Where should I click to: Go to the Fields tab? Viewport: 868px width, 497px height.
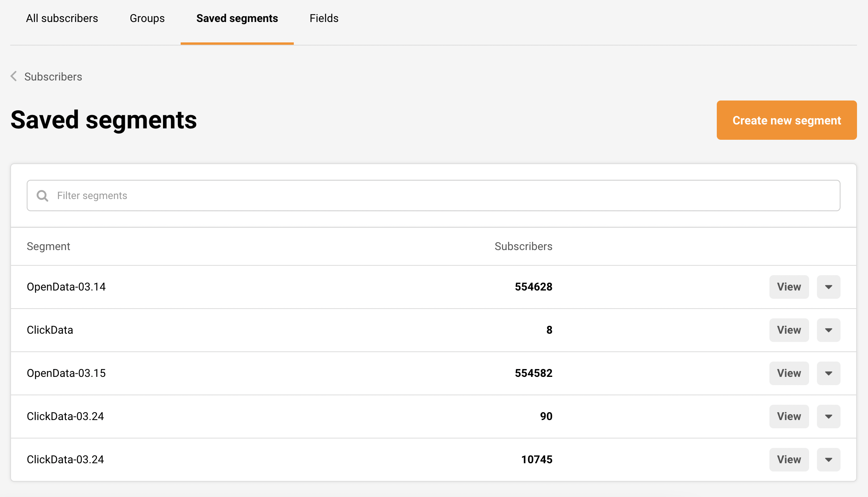pos(324,18)
